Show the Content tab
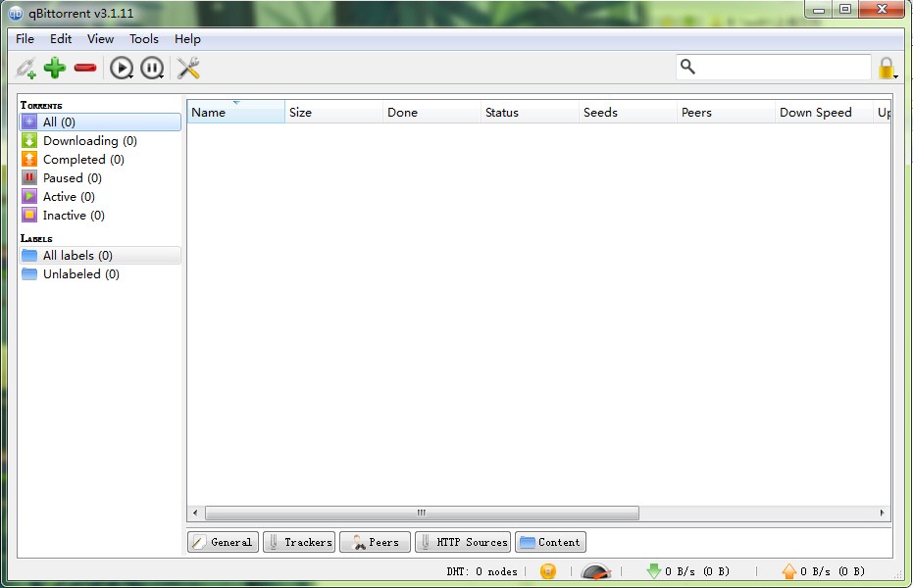 pos(550,542)
